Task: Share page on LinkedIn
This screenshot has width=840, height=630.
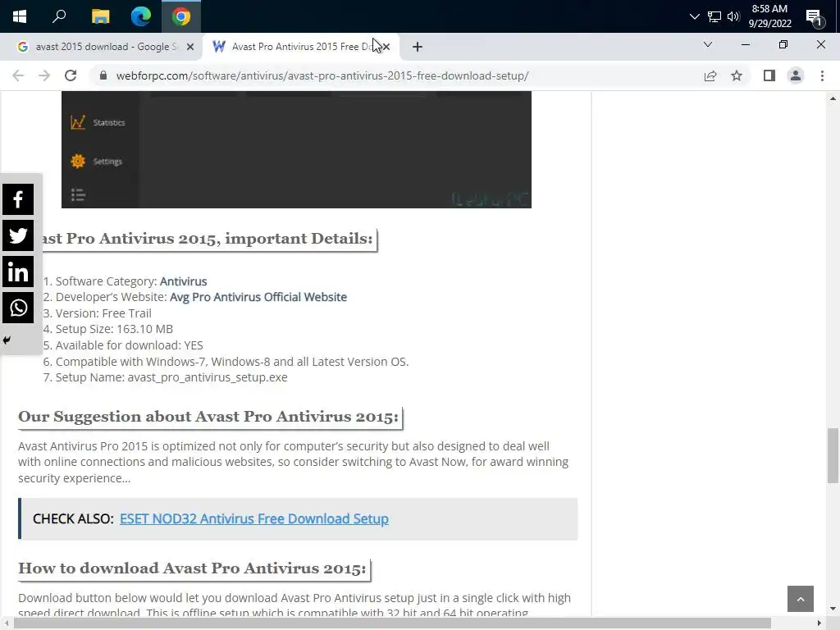Action: (x=18, y=272)
